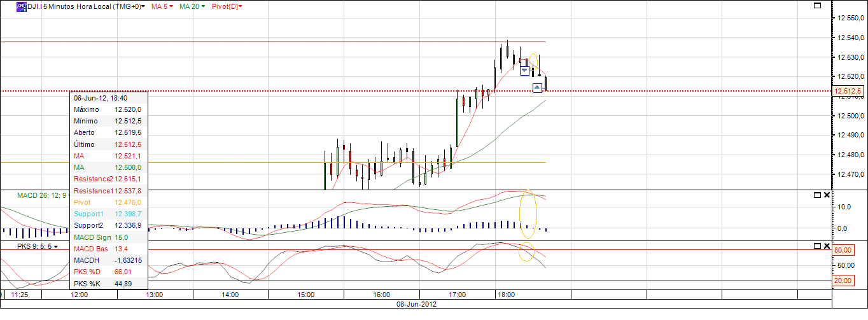Click the Support2 12.336,9 tooltip row
Viewport: 868px width, 320px height.
[109, 225]
